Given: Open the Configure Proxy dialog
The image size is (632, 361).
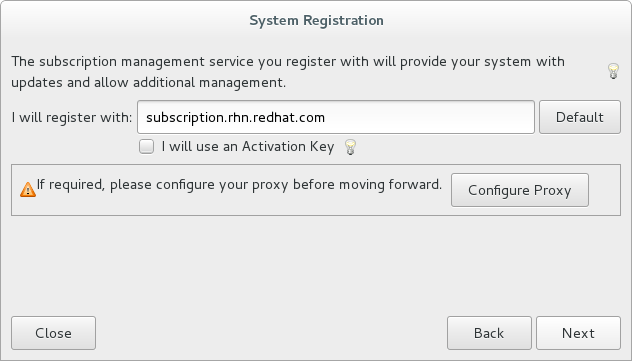Looking at the screenshot, I should click(520, 190).
